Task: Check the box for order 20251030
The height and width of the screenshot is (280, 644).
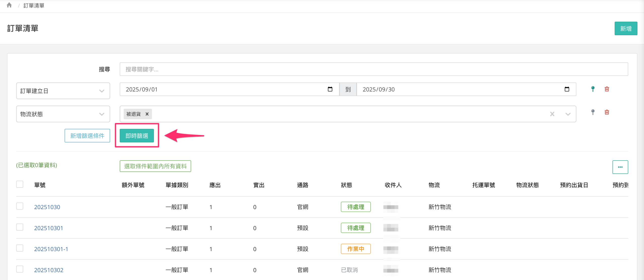Action: coord(20,206)
